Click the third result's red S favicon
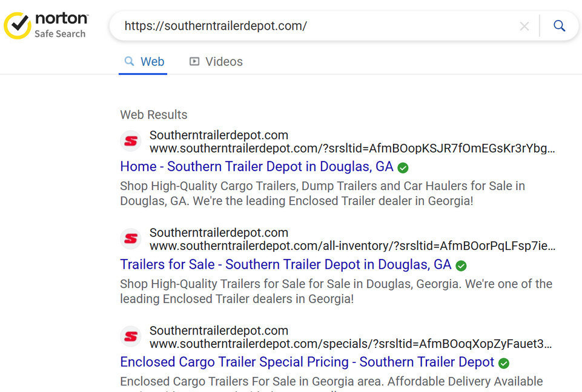The image size is (582, 392). (x=131, y=337)
